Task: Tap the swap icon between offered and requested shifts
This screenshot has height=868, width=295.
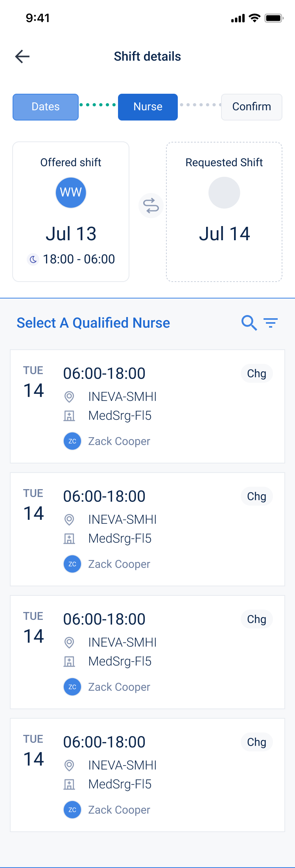Action: [x=151, y=206]
